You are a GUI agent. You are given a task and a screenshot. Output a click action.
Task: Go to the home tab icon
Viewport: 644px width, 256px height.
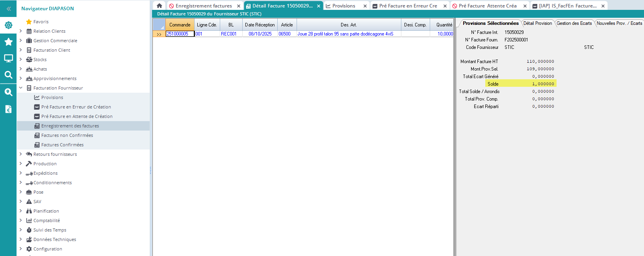tap(159, 6)
